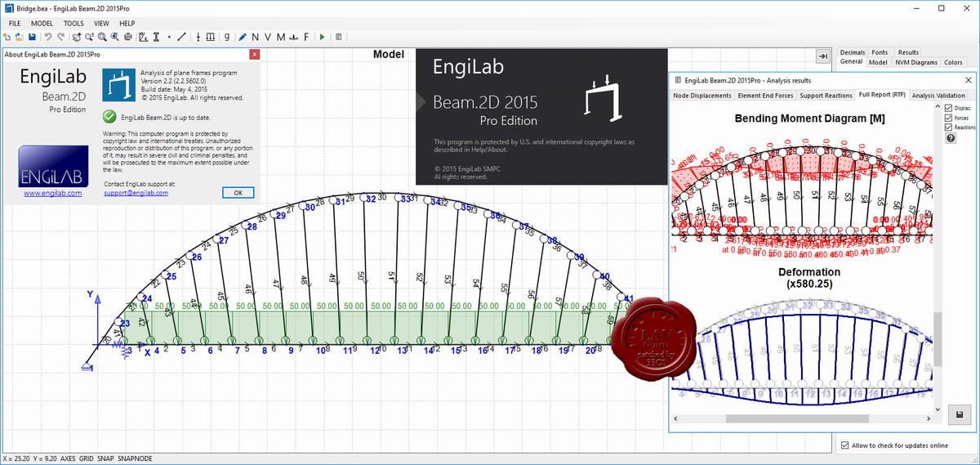Disable Allow to check for updates online

click(x=845, y=445)
